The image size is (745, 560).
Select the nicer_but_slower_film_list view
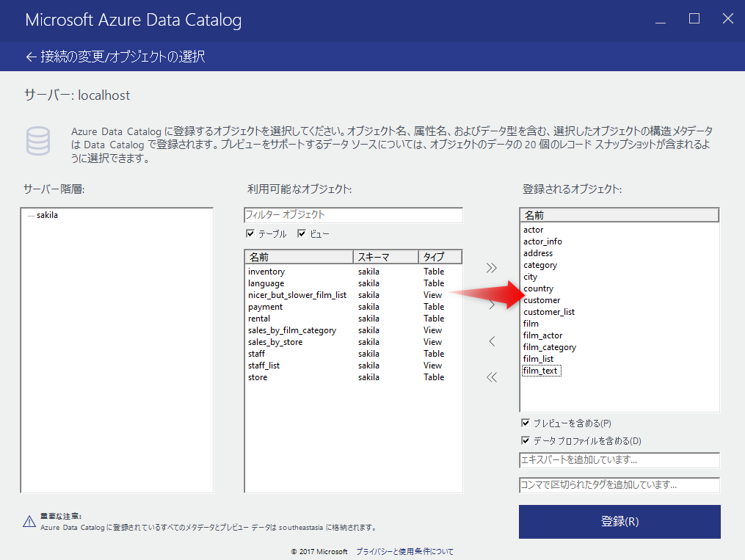pos(353,295)
